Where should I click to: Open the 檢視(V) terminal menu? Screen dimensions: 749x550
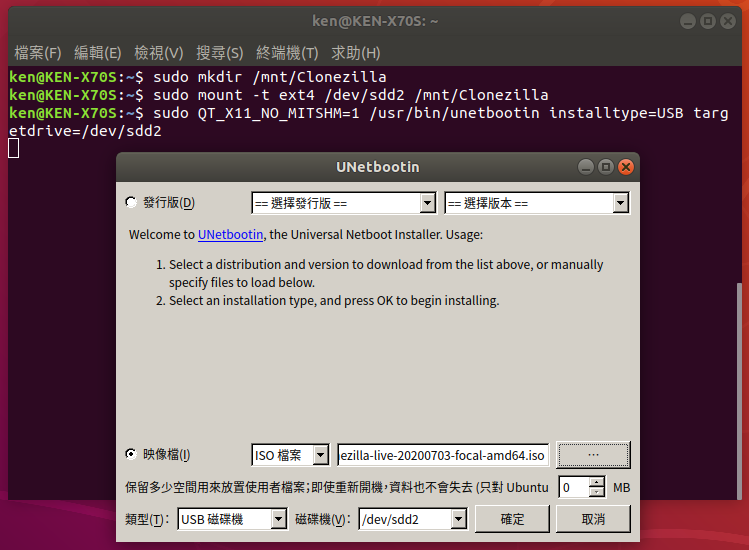pos(159,53)
